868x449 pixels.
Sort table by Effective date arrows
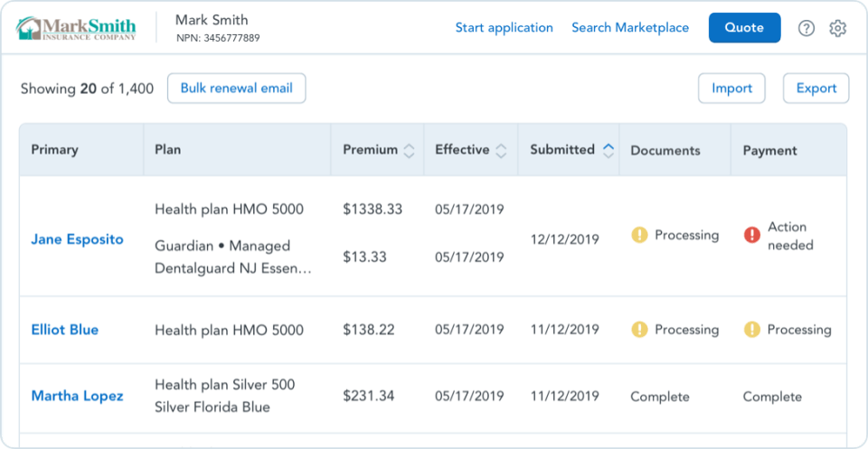click(501, 151)
